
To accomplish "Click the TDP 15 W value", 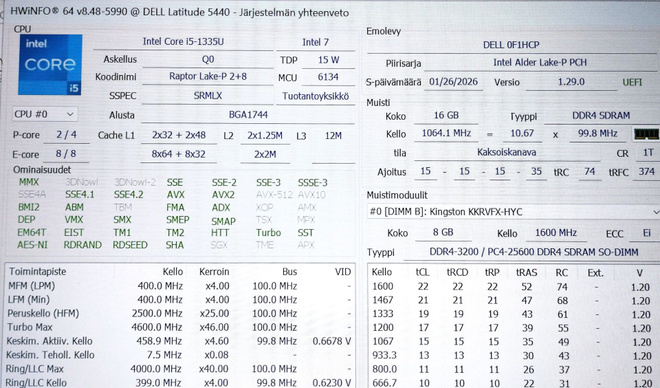I will tap(328, 60).
